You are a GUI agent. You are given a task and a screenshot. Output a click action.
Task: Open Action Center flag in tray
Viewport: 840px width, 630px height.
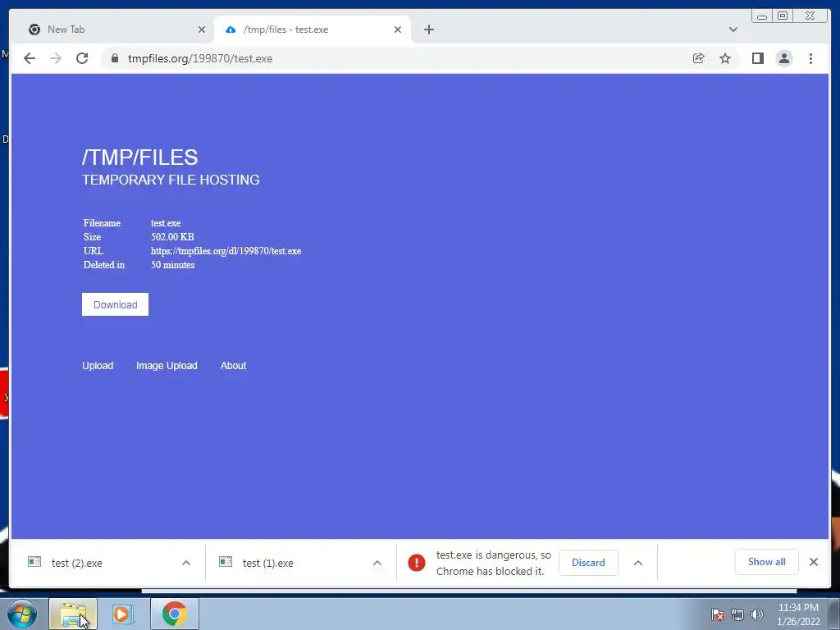point(717,614)
